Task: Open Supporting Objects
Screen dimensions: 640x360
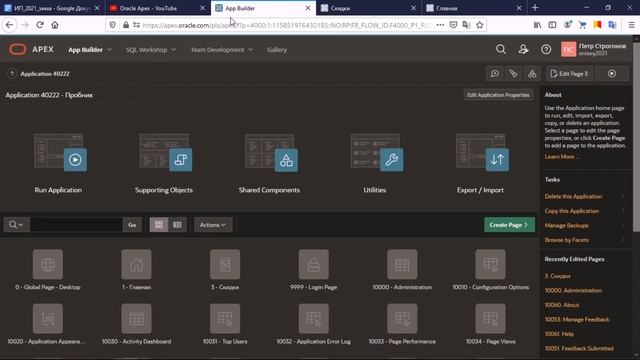Action: pyautogui.click(x=165, y=152)
